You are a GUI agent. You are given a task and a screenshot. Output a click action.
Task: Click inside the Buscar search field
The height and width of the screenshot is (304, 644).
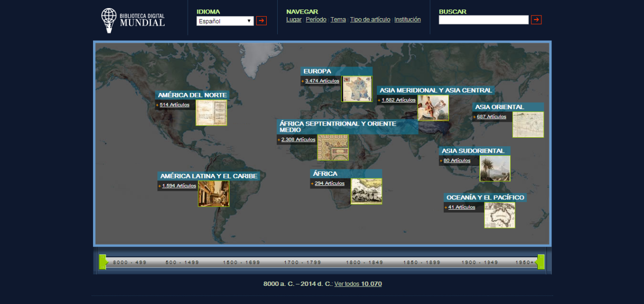click(x=484, y=20)
